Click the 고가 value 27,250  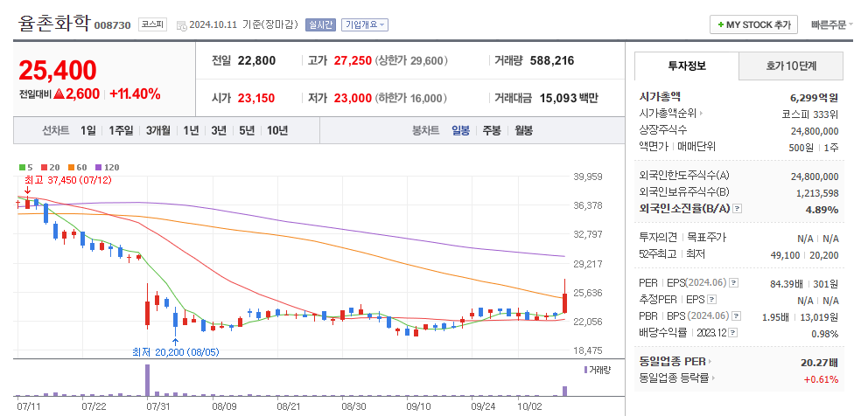click(x=353, y=61)
